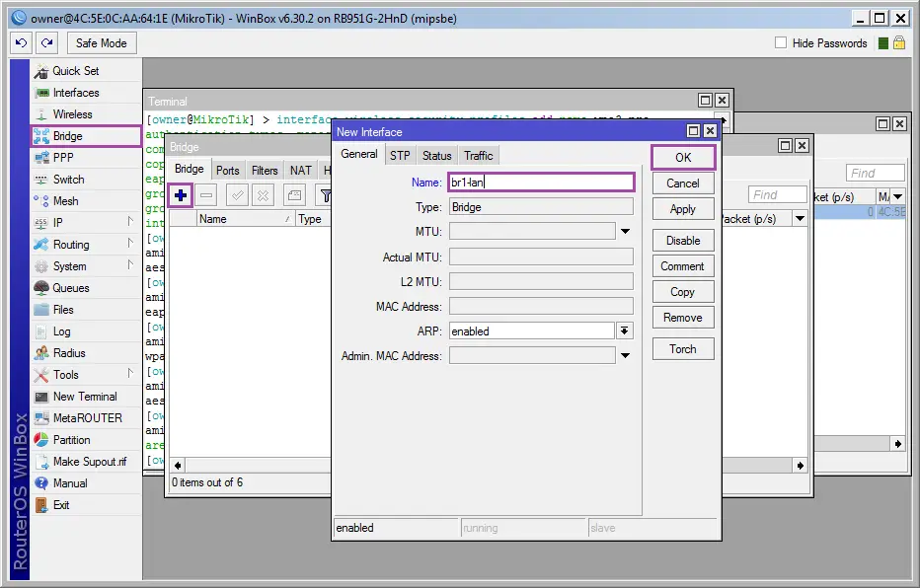Expand the Tools submenu
Screen dimensions: 920x588
point(86,375)
